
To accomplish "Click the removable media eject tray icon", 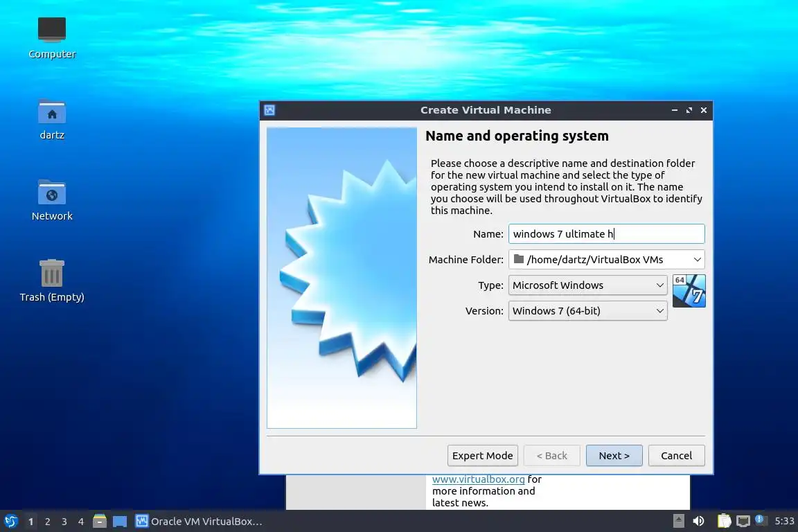I will tap(678, 521).
